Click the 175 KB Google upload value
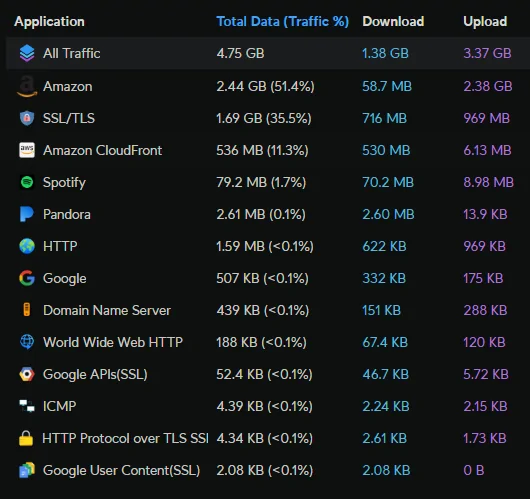Screen dimensions: 530x499 point(483,279)
